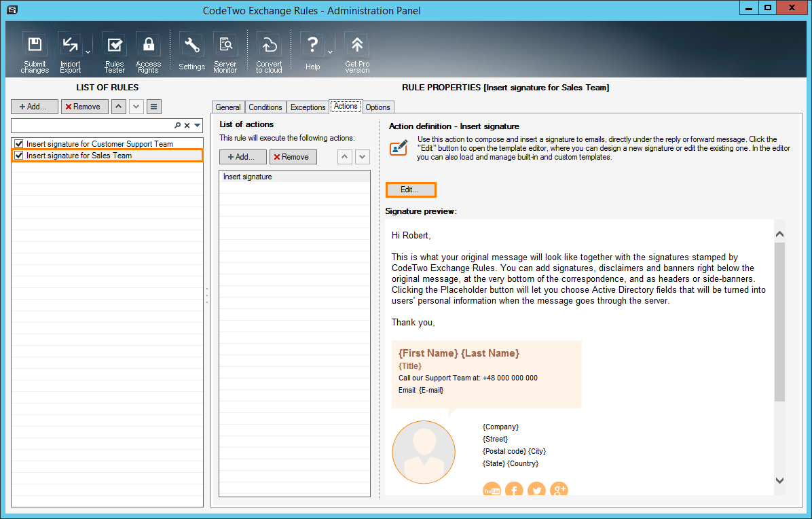Launch the Rules Tester
The image size is (812, 519).
coord(115,52)
